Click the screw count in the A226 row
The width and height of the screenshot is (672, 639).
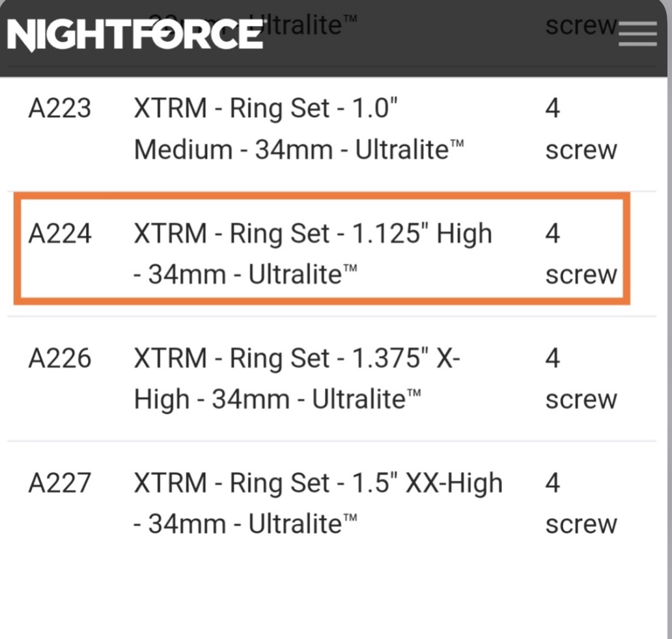[x=581, y=379]
